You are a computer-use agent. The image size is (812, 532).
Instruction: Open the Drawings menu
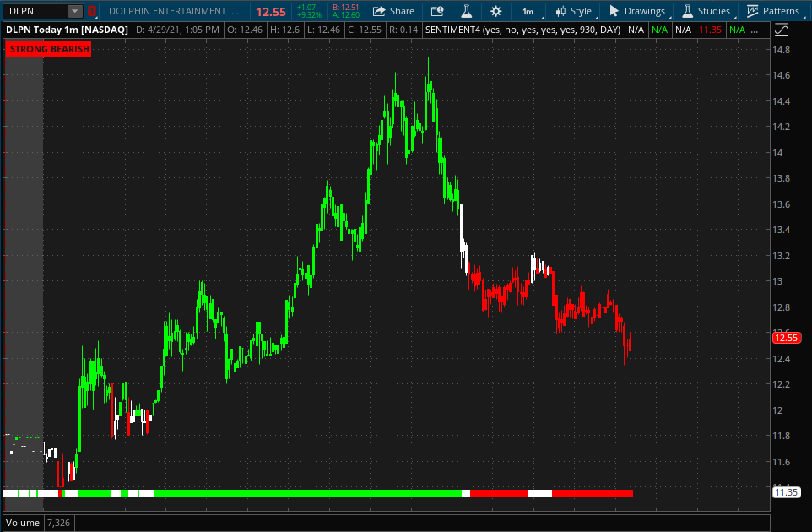(x=637, y=11)
